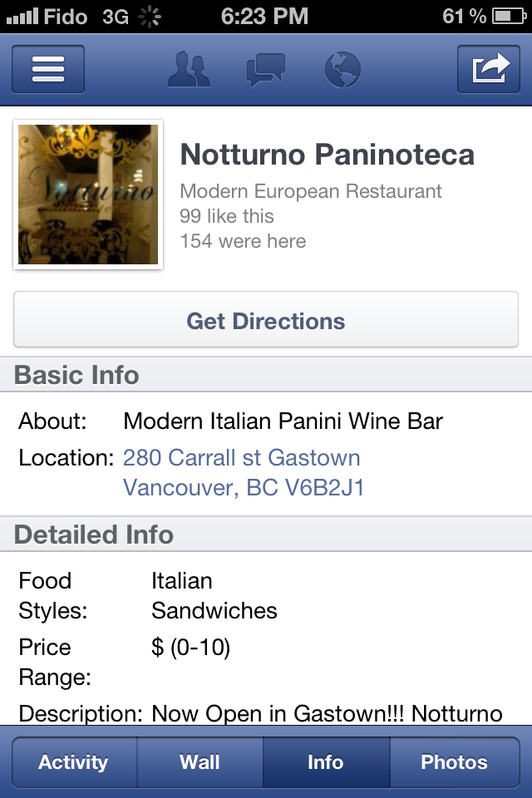Tap the friend requests icon

189,69
